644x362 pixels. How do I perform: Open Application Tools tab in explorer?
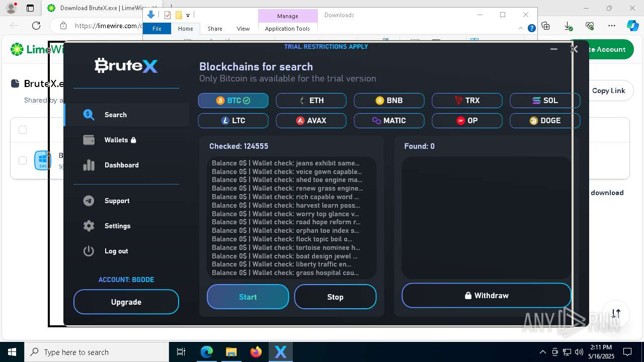point(287,29)
